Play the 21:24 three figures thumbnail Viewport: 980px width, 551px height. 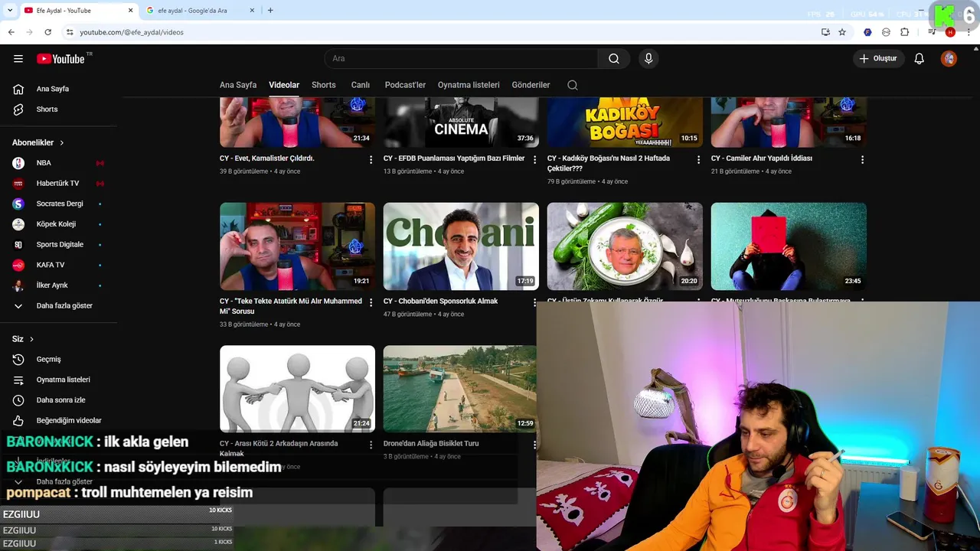297,389
